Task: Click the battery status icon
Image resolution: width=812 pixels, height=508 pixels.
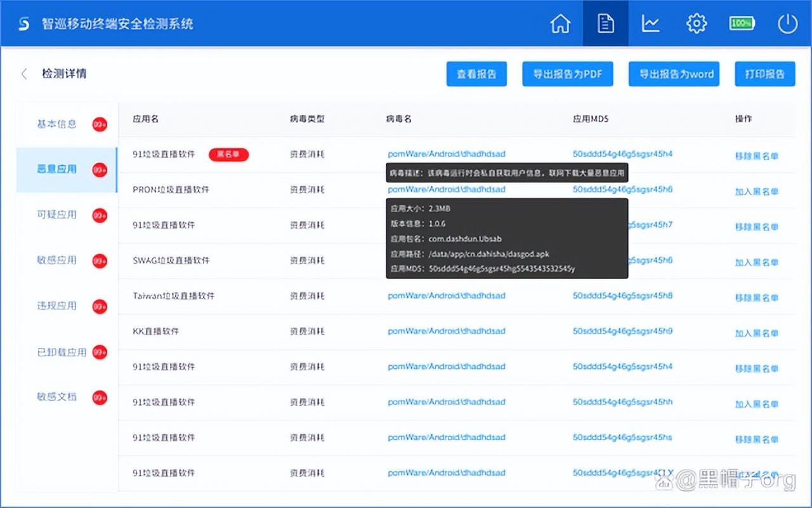Action: 742,23
